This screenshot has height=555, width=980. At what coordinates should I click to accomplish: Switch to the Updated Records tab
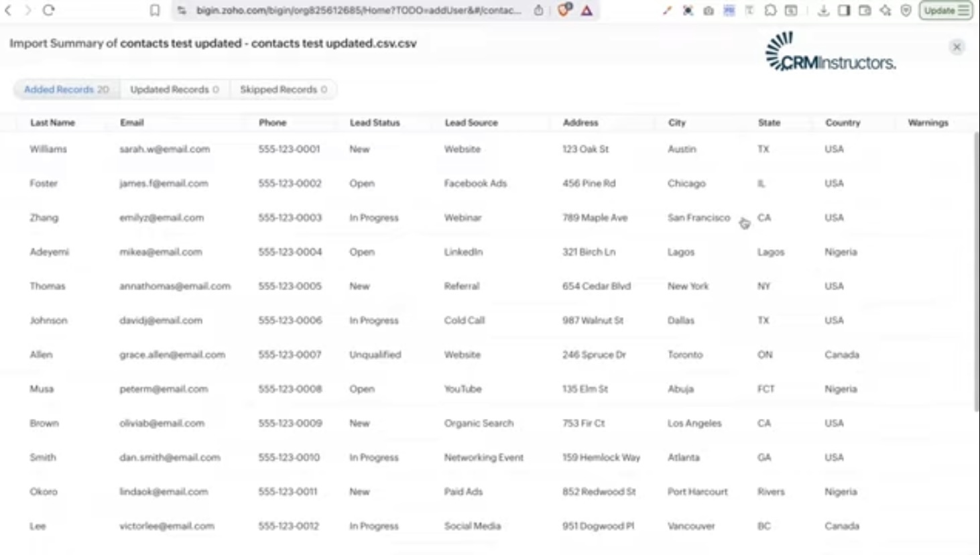coord(174,89)
